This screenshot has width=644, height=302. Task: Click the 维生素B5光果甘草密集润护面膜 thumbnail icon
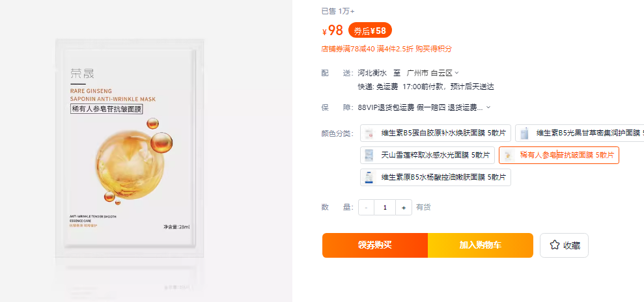click(x=524, y=133)
